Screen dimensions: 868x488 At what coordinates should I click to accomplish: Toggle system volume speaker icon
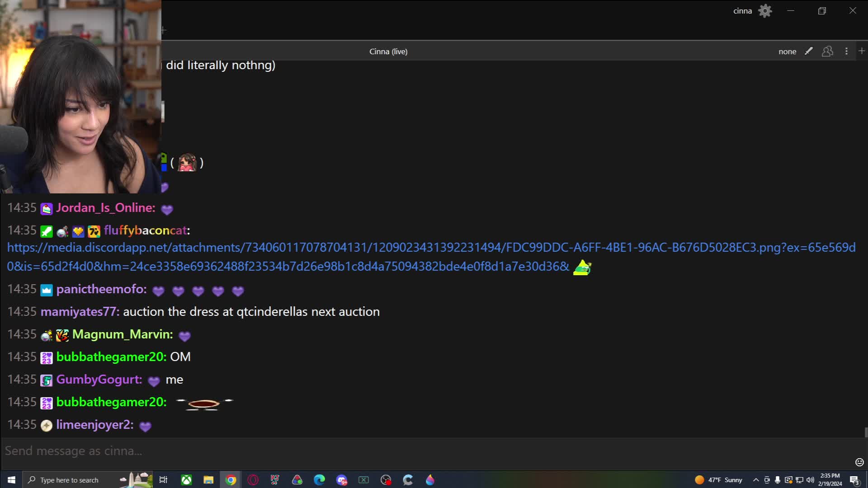coord(810,480)
